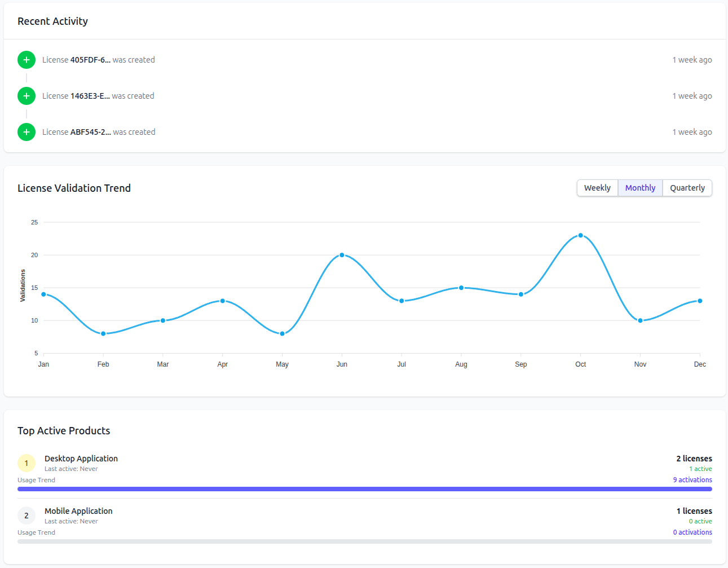Viewport: 728px width, 568px height.
Task: Click the green plus icon beside license 405FDF-6
Action: coord(26,59)
